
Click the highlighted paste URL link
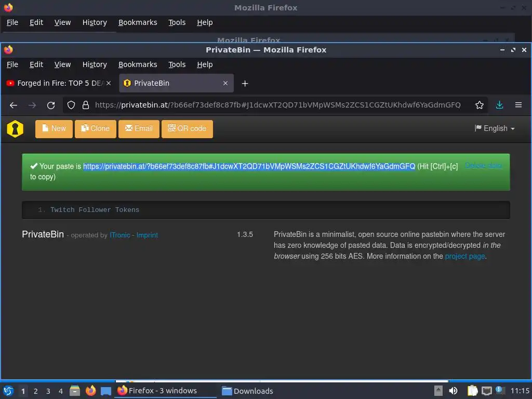tap(249, 166)
